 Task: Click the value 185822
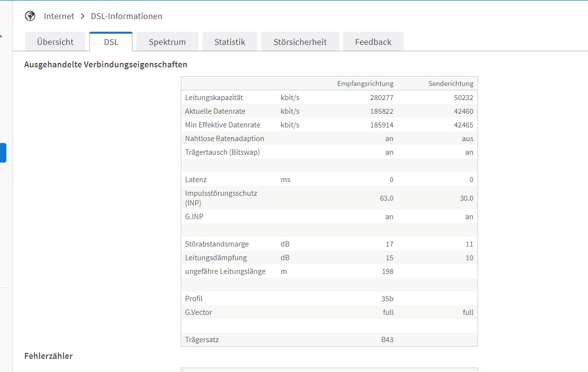382,111
